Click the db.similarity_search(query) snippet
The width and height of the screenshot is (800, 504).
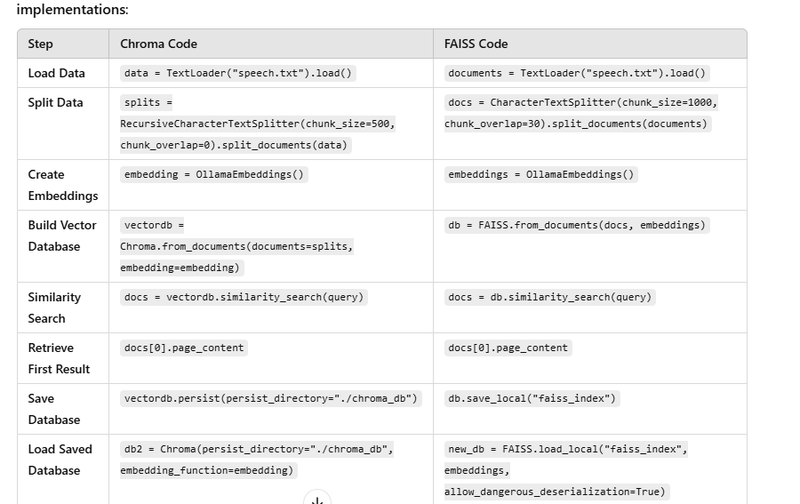coord(550,297)
